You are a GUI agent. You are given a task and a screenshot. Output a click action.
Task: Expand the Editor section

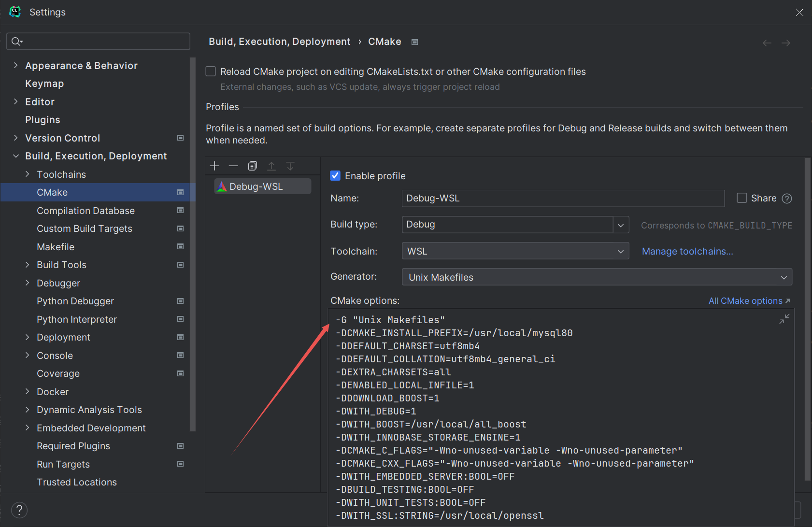tap(15, 101)
